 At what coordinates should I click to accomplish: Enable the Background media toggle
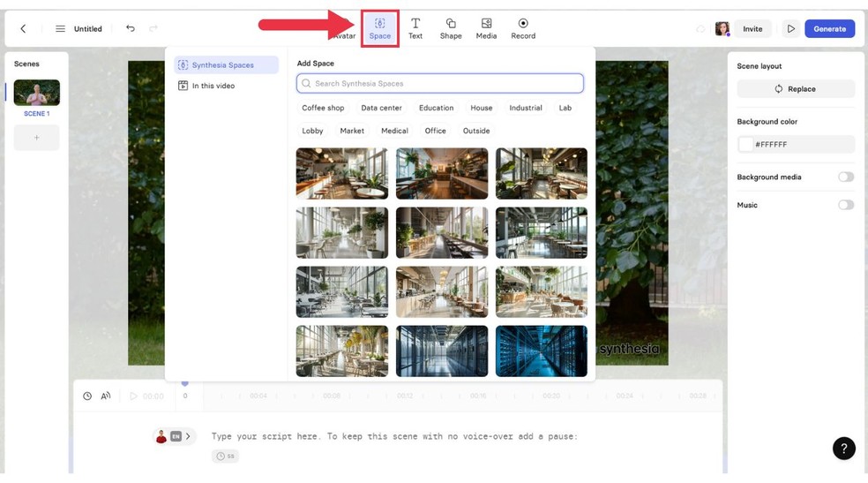coord(845,177)
